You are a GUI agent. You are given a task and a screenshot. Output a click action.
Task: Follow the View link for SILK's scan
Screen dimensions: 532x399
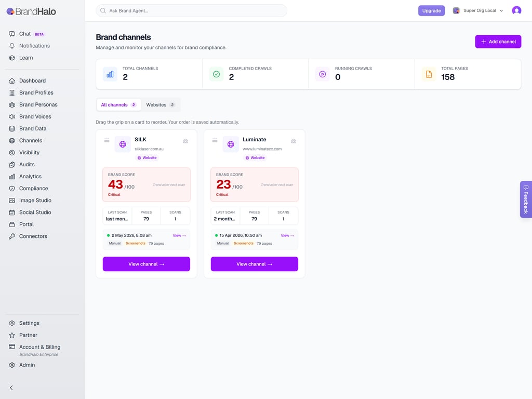(x=179, y=235)
